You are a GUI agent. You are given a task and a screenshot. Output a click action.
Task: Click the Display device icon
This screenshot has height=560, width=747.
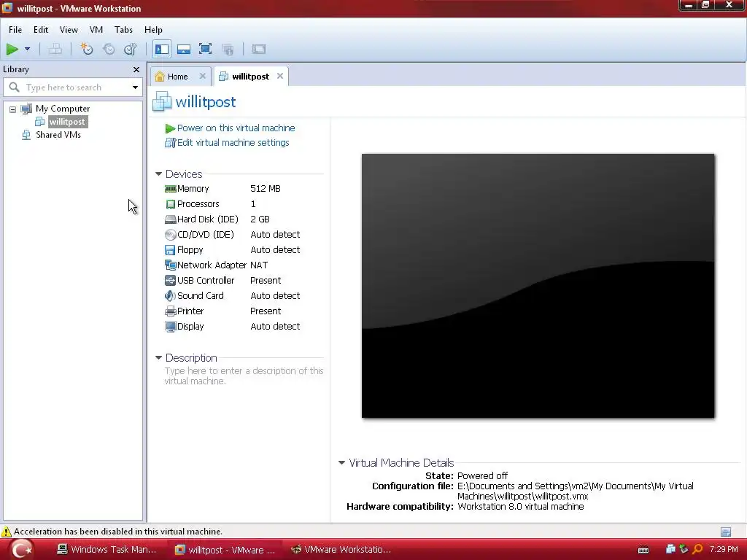click(170, 327)
